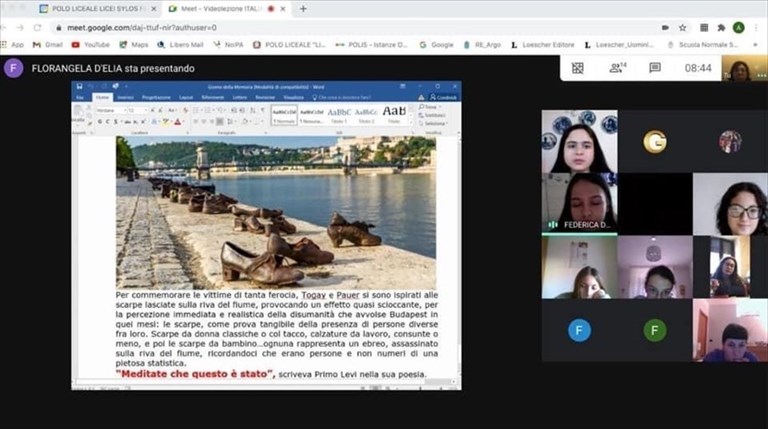Switch to the Layout tab in Word
The image size is (768, 429).
pyautogui.click(x=186, y=97)
